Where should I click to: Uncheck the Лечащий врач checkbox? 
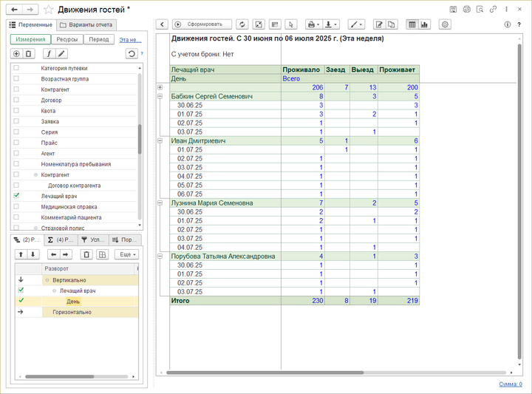click(x=16, y=196)
